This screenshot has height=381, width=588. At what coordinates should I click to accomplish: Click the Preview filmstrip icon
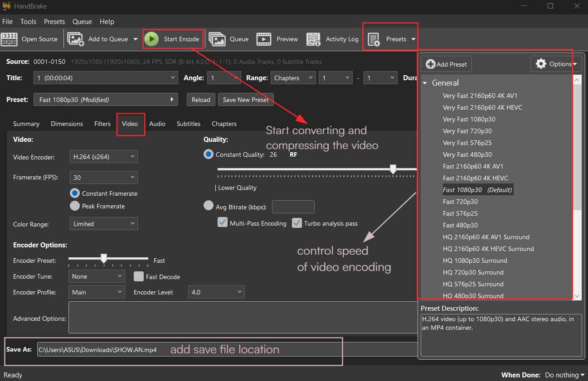click(264, 39)
